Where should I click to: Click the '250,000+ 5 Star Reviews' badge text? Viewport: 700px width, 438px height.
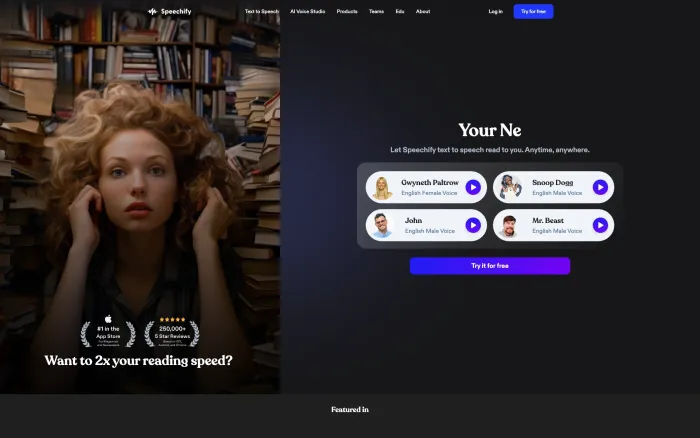pos(172,332)
